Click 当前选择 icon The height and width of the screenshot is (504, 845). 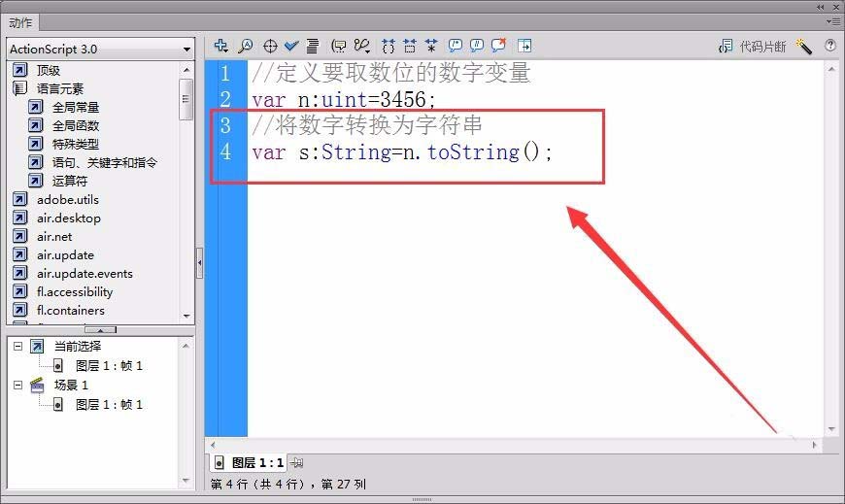[37, 346]
